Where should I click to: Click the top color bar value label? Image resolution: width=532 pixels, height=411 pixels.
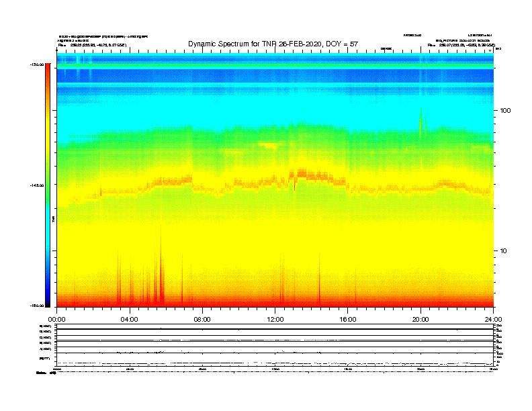click(x=37, y=64)
